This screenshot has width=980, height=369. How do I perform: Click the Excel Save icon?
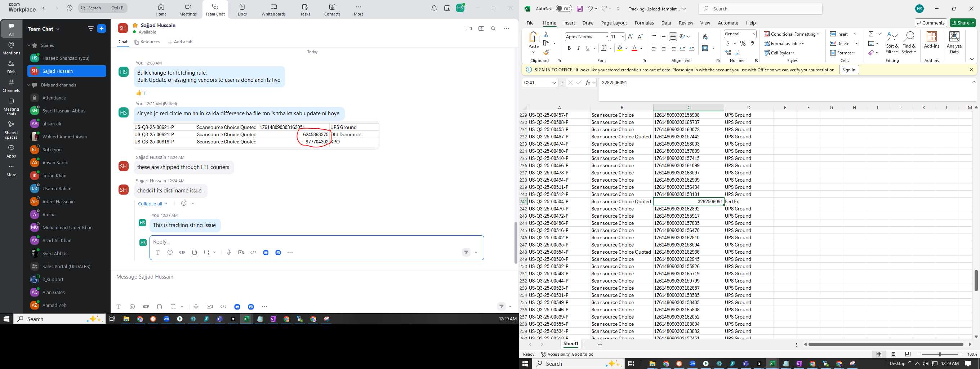pyautogui.click(x=579, y=8)
